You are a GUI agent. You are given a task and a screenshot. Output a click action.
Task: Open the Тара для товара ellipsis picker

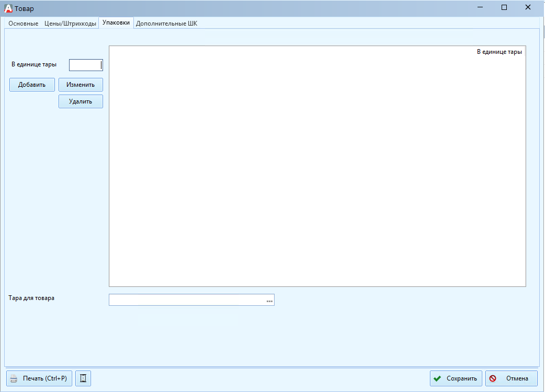(x=269, y=301)
